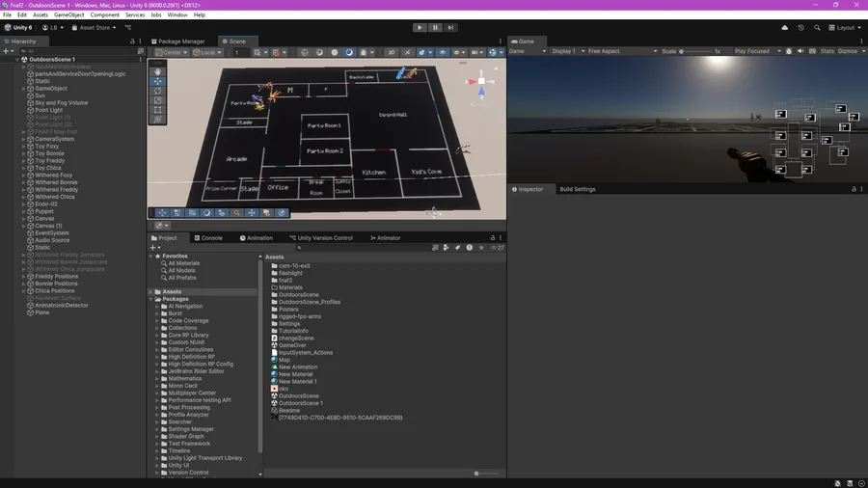Collapse the Packages folder tree

click(150, 299)
